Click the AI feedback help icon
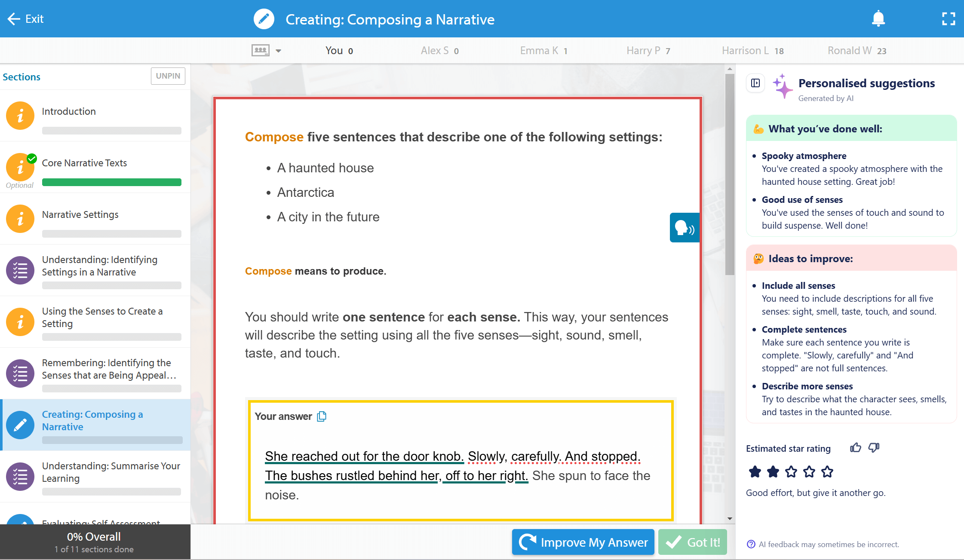964x560 pixels. pos(751,545)
